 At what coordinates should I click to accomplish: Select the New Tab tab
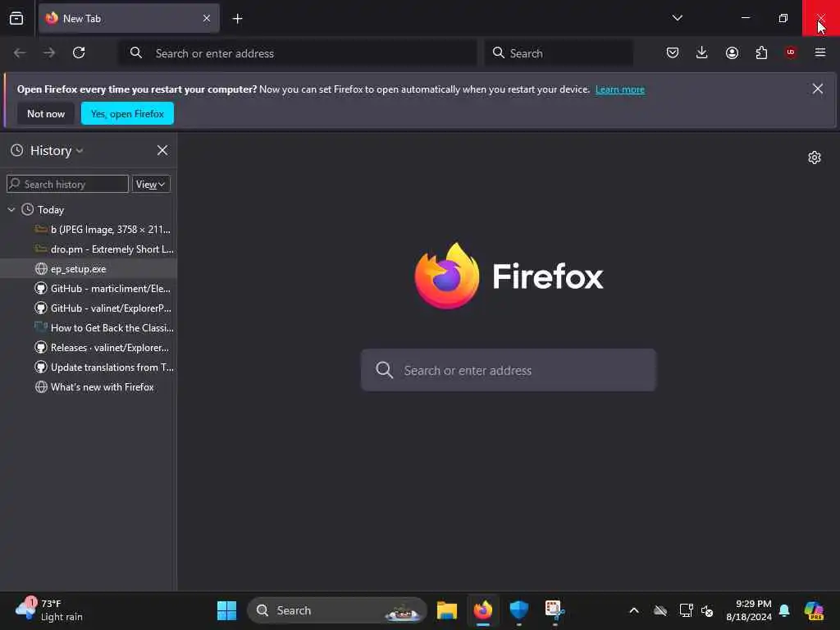[x=129, y=18]
